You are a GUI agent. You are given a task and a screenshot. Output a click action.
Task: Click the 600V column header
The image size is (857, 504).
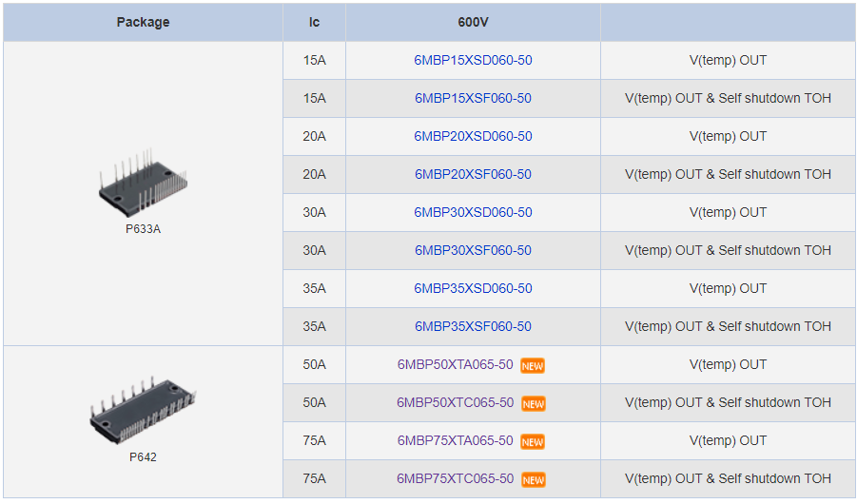pyautogui.click(x=473, y=23)
